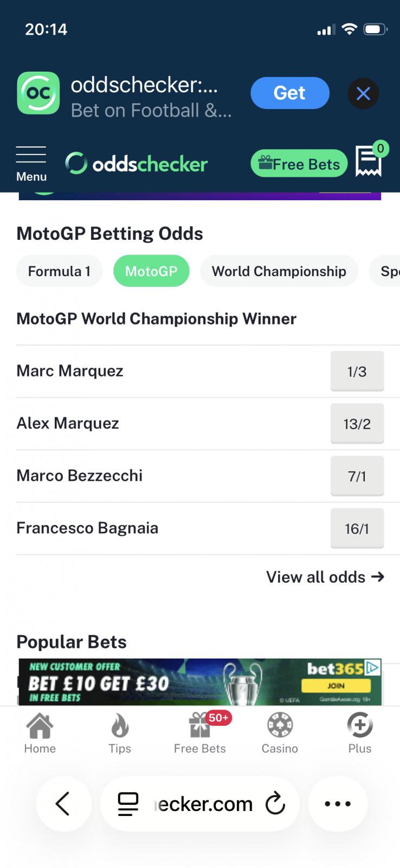This screenshot has width=400, height=868.
Task: Select the World Championship tab
Action: click(279, 271)
